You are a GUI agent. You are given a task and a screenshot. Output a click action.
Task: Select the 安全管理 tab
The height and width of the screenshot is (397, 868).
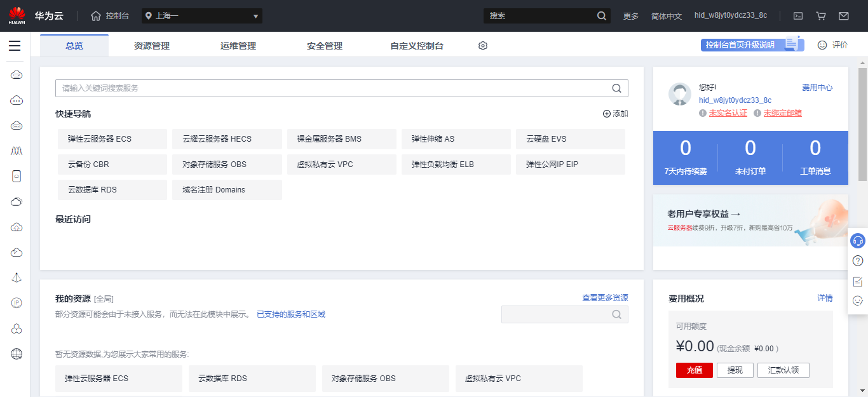click(324, 45)
